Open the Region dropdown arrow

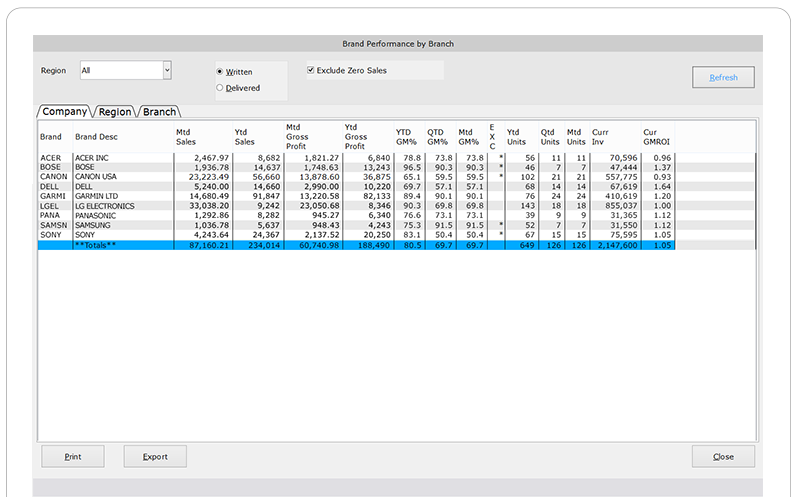pyautogui.click(x=167, y=70)
